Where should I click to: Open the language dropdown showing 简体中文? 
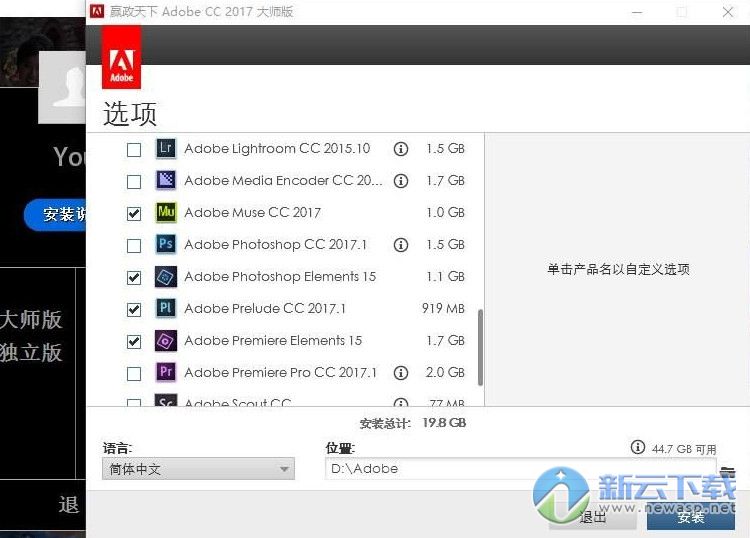coord(198,469)
